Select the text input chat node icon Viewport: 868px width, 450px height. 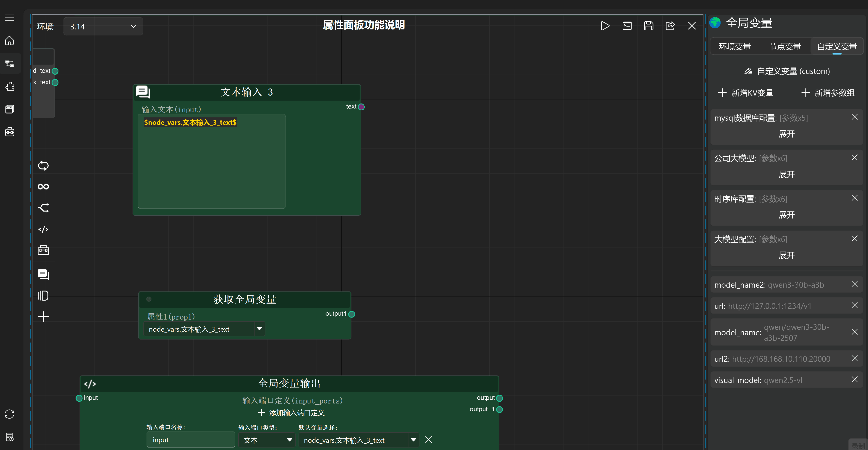pyautogui.click(x=43, y=275)
